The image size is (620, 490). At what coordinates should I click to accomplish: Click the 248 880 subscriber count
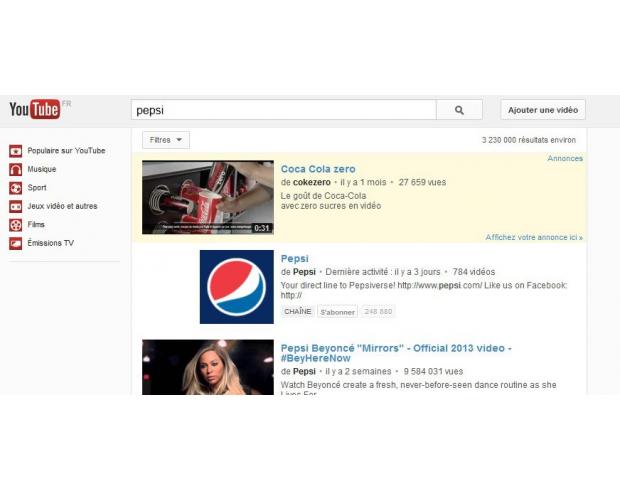(x=378, y=312)
